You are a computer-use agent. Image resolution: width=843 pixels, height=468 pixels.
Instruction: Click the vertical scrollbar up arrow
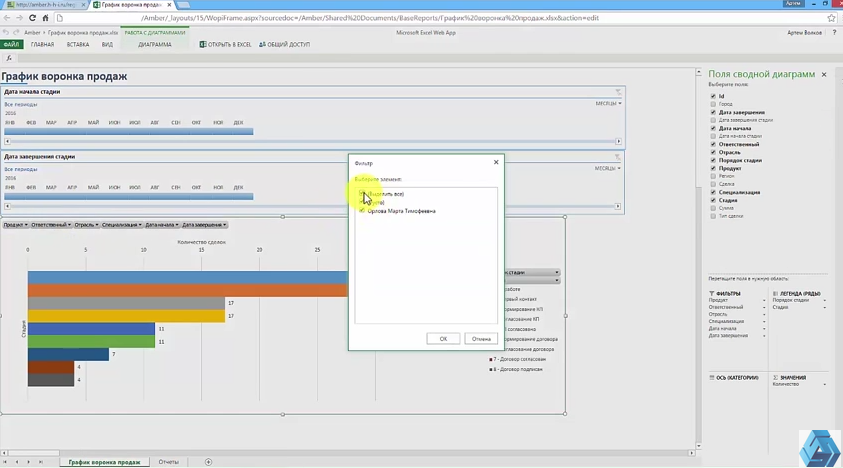[698, 72]
